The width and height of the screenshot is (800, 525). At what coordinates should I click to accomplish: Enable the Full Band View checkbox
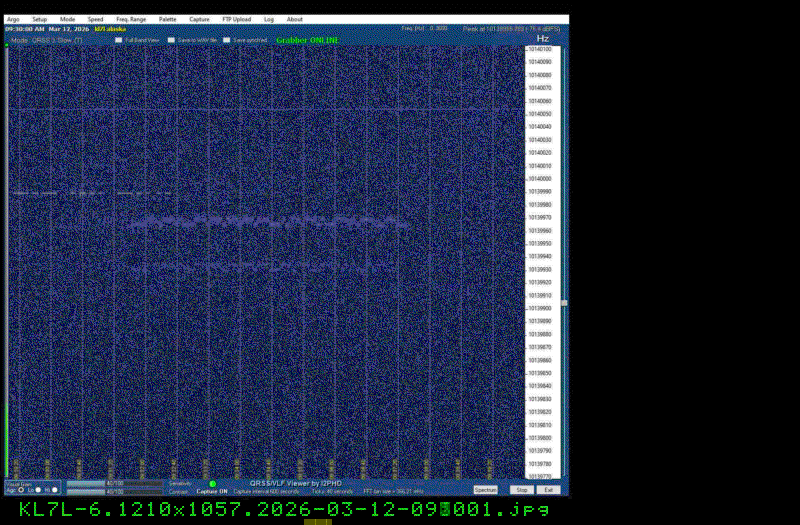point(118,40)
